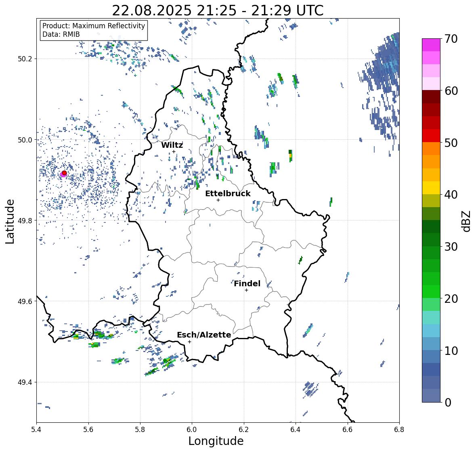Click the Wiltz station label
This screenshot has width=476, height=451.
(x=172, y=145)
